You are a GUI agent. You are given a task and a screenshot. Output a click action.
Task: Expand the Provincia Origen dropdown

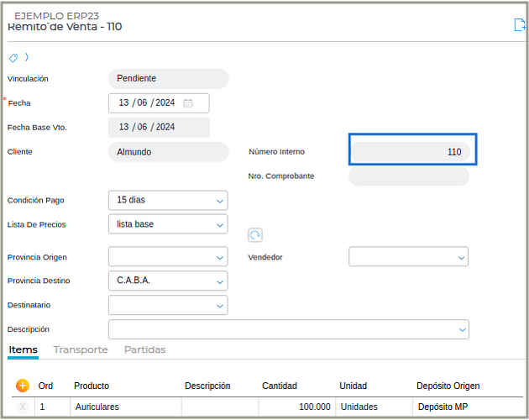(219, 257)
